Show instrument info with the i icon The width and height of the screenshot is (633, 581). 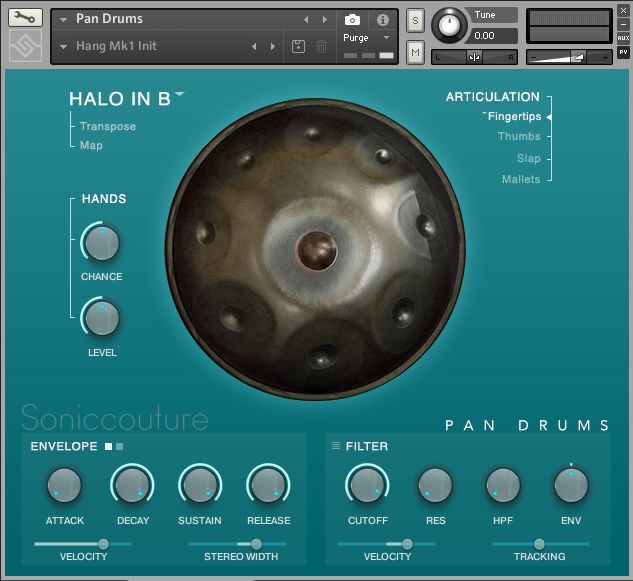pos(383,19)
